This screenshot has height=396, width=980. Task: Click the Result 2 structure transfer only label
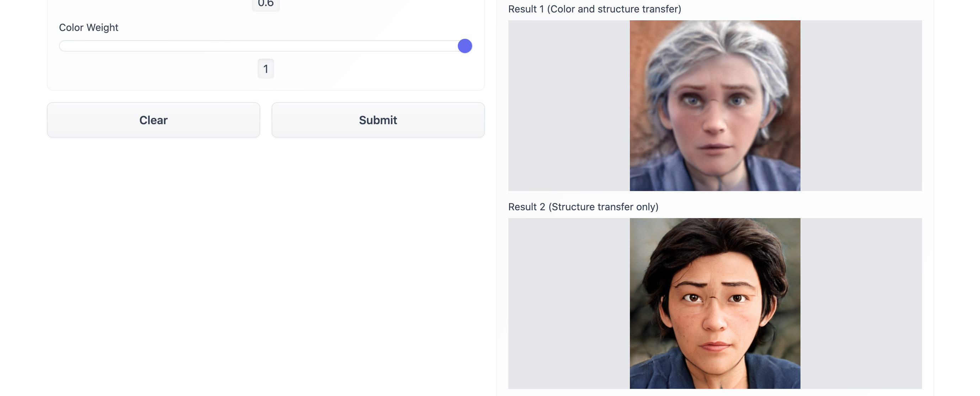[x=583, y=207]
